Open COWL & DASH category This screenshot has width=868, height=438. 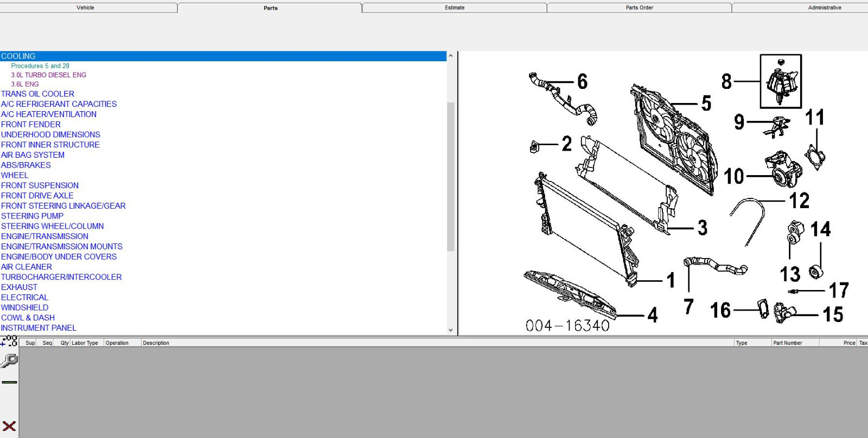[x=28, y=318]
